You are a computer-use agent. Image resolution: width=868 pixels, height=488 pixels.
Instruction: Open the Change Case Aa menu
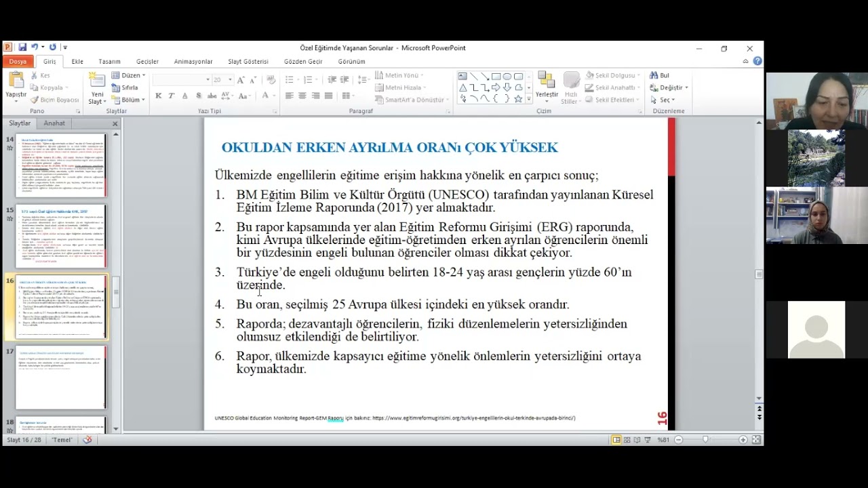(x=245, y=96)
